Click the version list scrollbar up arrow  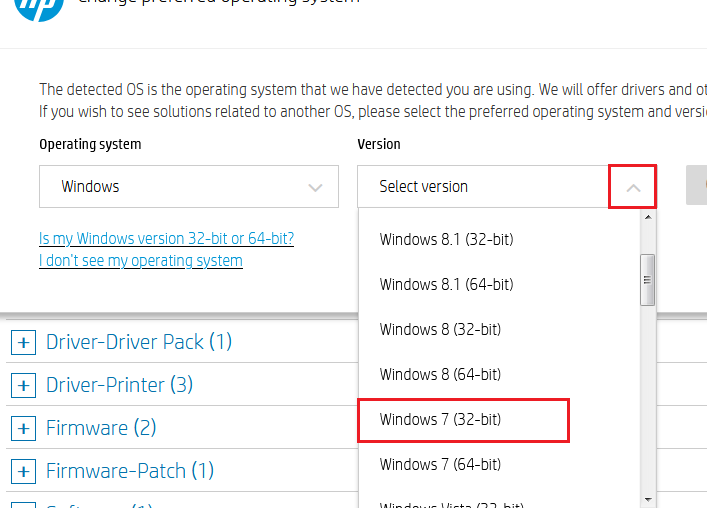(x=648, y=217)
